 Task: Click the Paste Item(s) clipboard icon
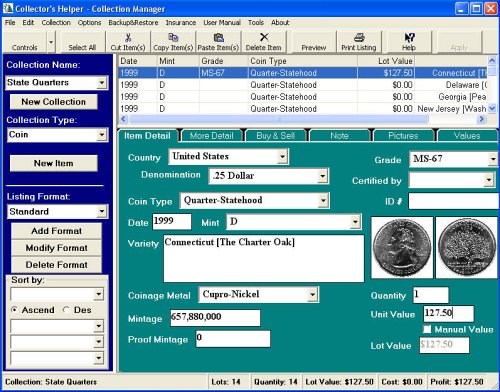219,37
